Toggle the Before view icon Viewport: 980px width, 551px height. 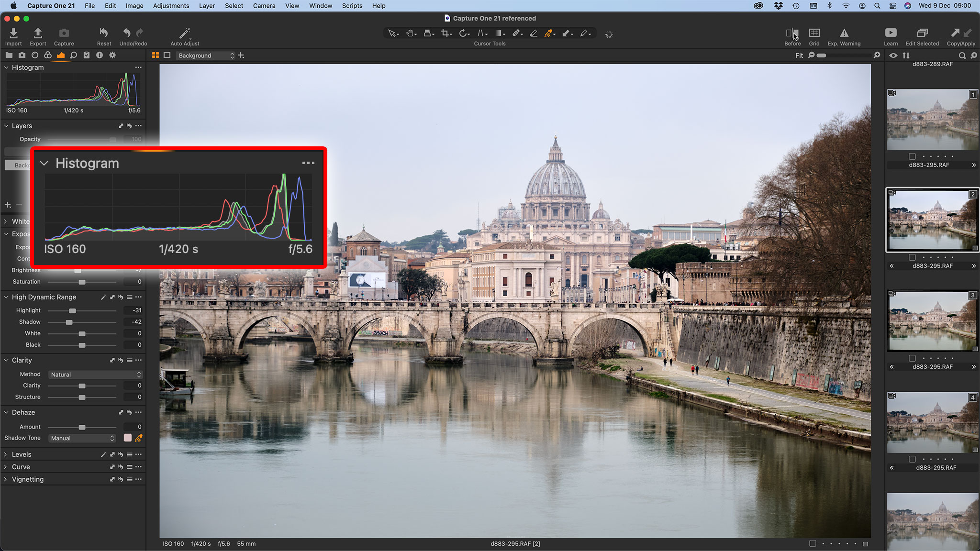coord(792,33)
